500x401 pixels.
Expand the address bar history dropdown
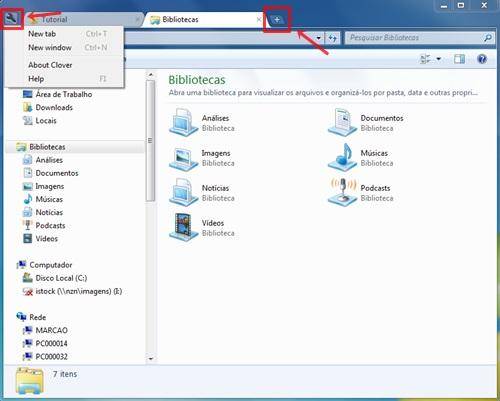[x=318, y=38]
